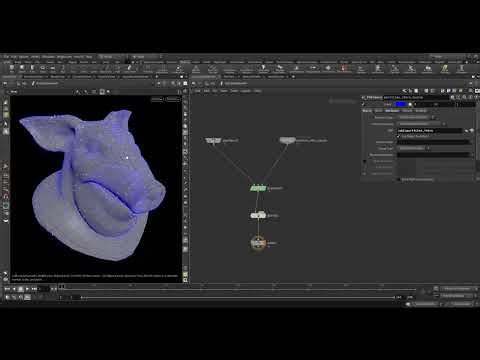Click the black field under the checked option
Image resolution: width=480 pixels, height=360 pixels.
pos(433,142)
